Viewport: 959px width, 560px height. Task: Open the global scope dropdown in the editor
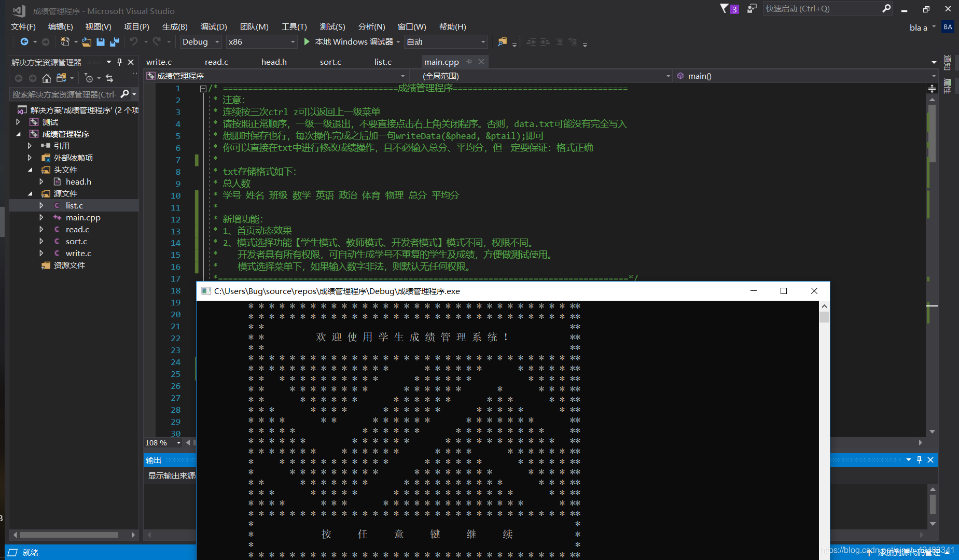(x=541, y=76)
